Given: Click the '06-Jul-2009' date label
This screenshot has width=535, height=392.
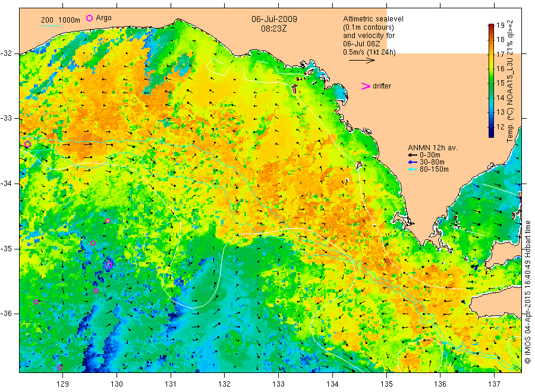Looking at the screenshot, I should point(274,19).
